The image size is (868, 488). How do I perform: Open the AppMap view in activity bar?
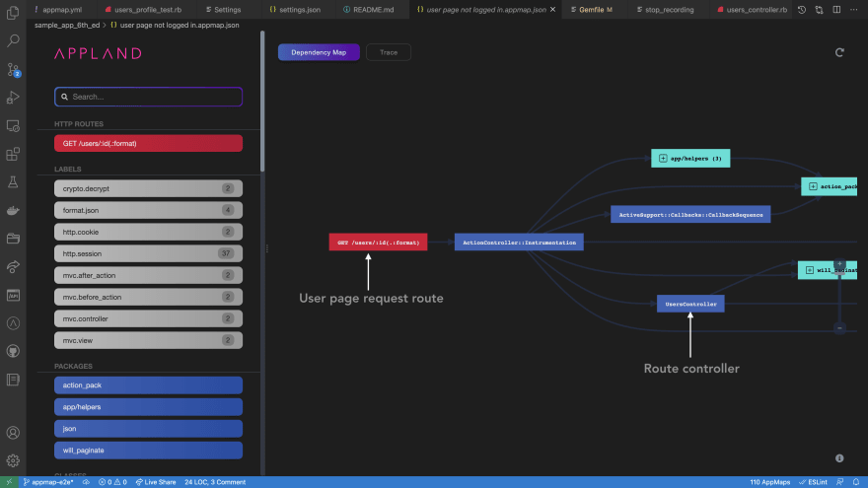pos(13,323)
